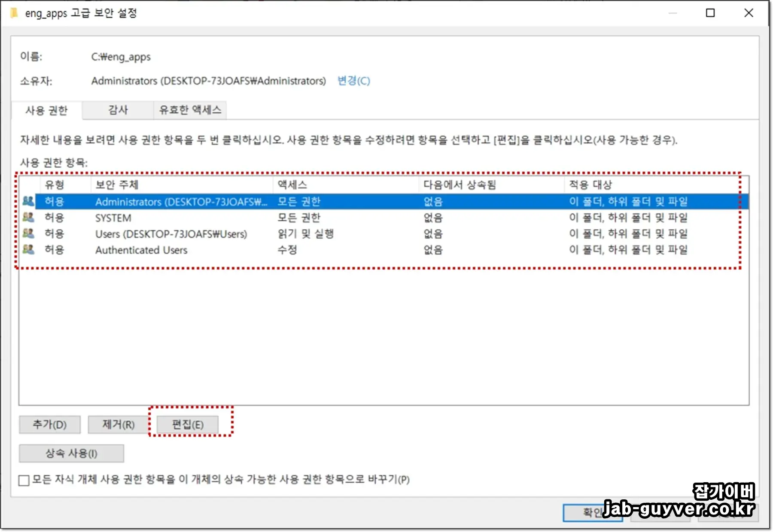The height and width of the screenshot is (532, 773).
Task: Click the Authenticated Users group icon
Action: pos(29,250)
